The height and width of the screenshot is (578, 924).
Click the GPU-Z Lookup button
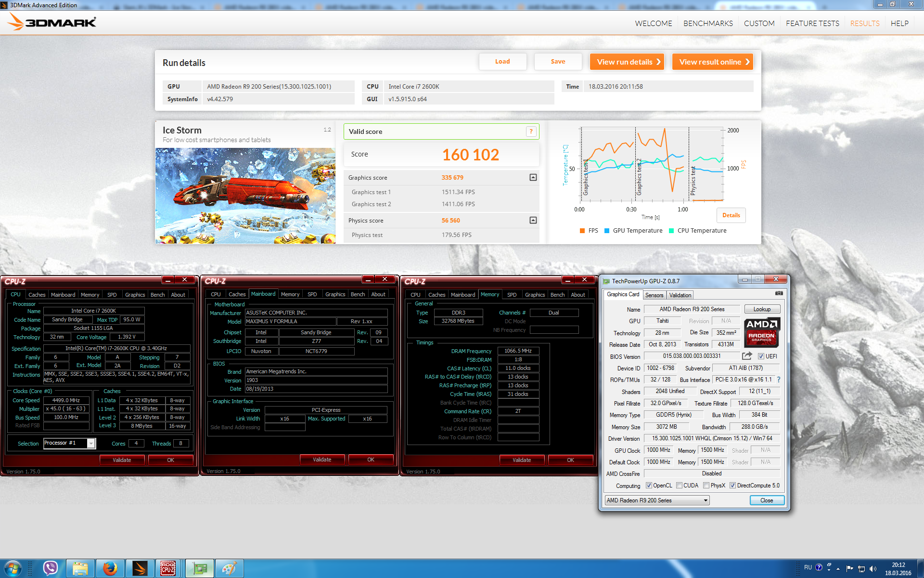762,309
